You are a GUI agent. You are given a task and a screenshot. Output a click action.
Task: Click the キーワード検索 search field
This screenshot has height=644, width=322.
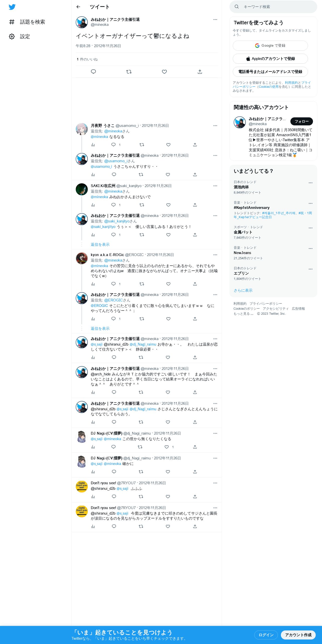pyautogui.click(x=273, y=7)
